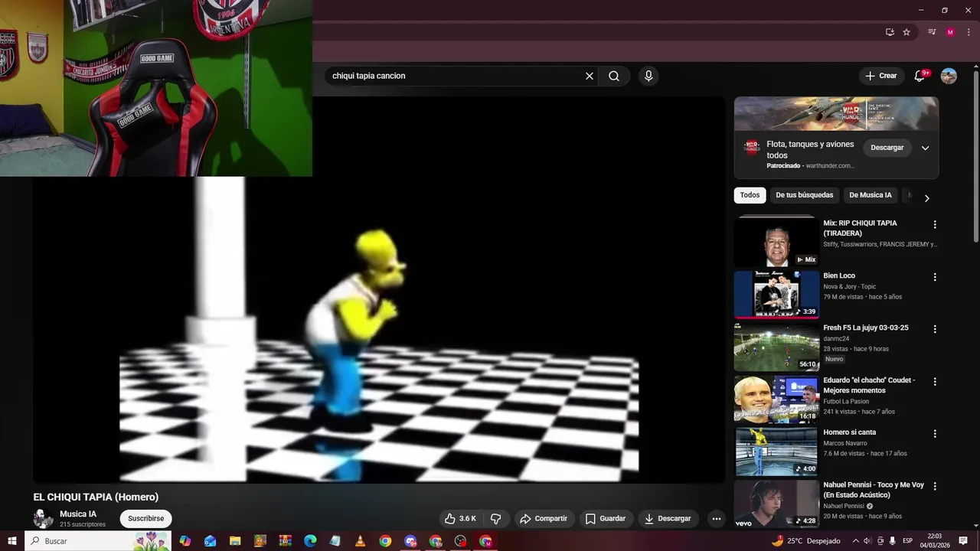Open Chrome media controls icon
The image size is (980, 551).
pyautogui.click(x=932, y=32)
